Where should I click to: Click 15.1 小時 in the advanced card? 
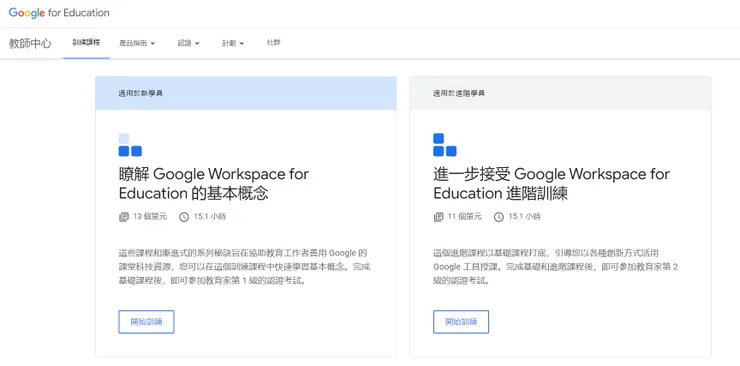pos(525,217)
